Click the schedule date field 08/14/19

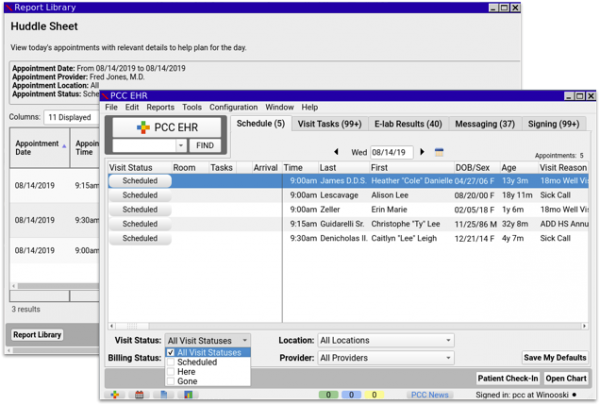coord(391,152)
